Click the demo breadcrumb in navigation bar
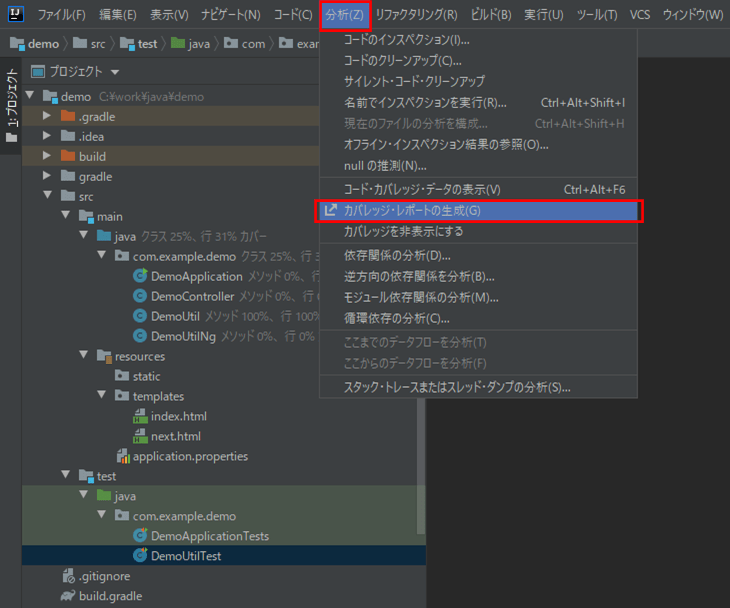The image size is (730, 608). click(42, 44)
